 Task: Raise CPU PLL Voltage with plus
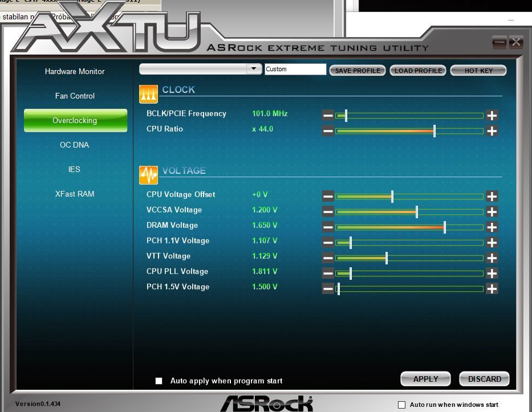(x=492, y=273)
